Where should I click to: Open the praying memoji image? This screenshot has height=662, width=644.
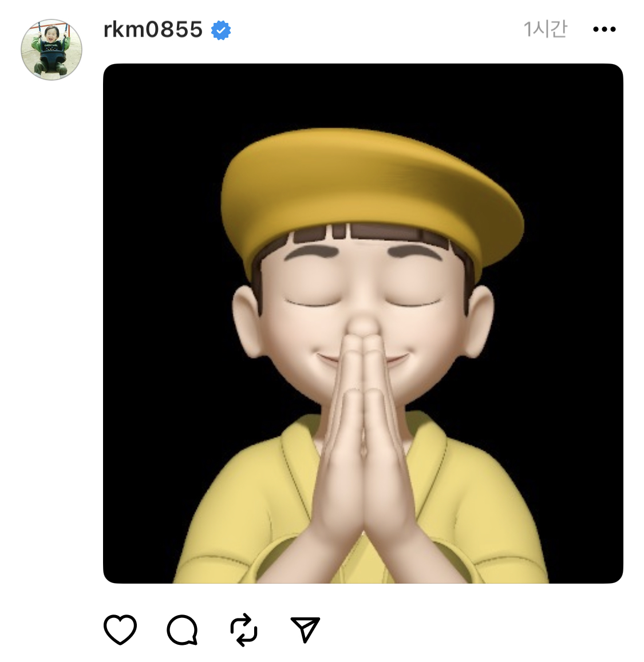(363, 323)
